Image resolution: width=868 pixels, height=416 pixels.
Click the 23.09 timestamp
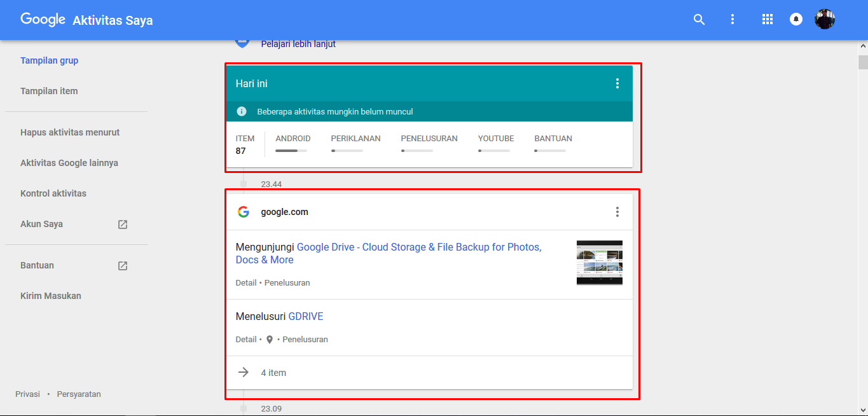tap(271, 408)
